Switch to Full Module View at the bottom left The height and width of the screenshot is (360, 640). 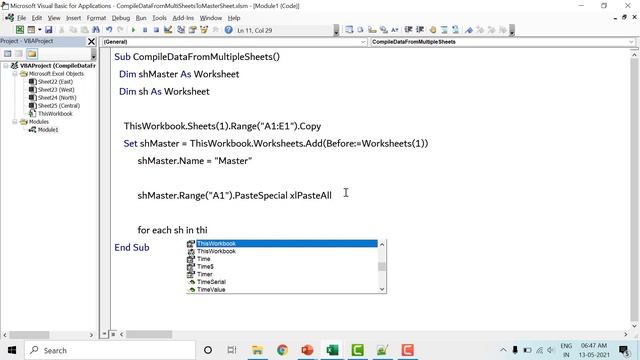(113, 334)
